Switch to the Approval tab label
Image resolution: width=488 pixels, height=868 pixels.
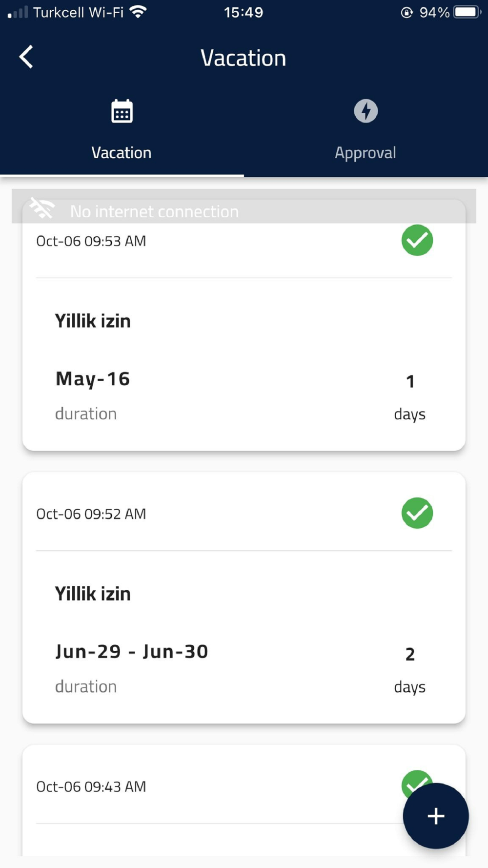[x=365, y=153]
